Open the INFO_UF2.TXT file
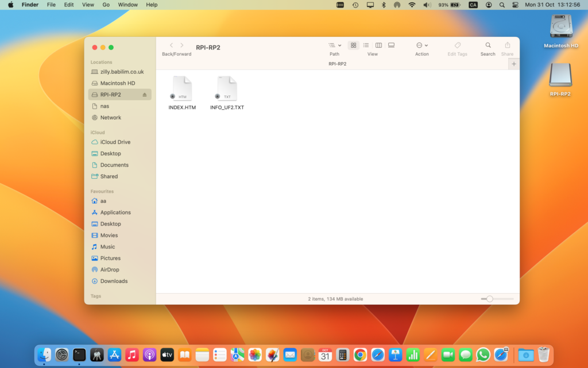The width and height of the screenshot is (588, 368). click(226, 89)
